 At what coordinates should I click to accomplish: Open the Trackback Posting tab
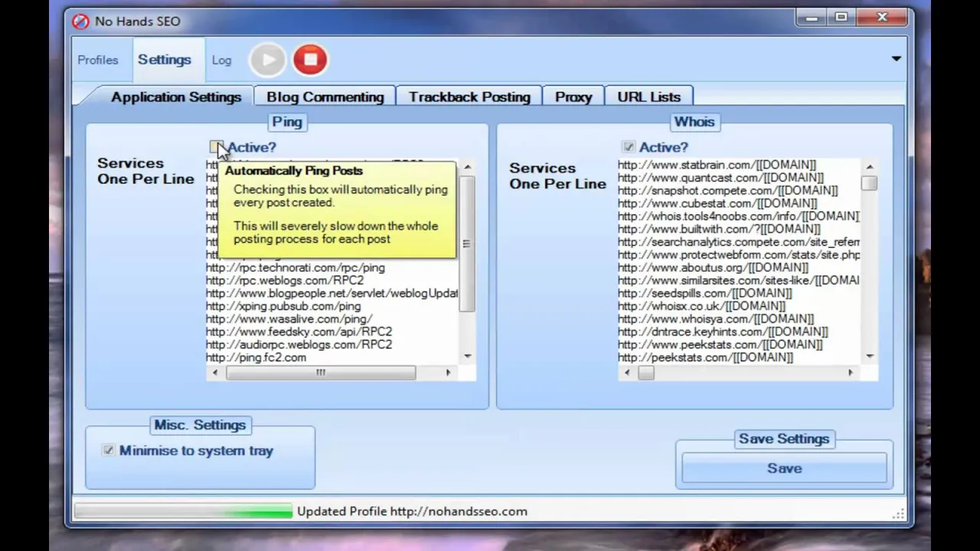[x=469, y=97]
